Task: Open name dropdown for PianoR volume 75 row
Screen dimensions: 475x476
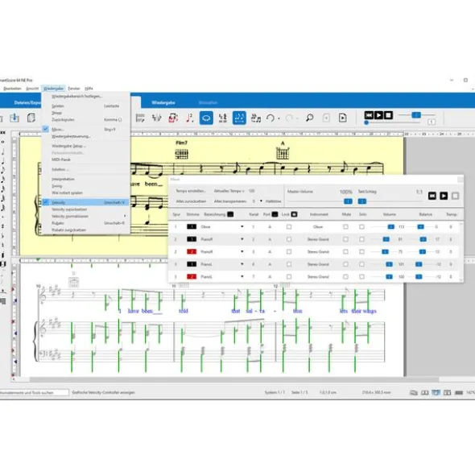Action: [x=242, y=251]
